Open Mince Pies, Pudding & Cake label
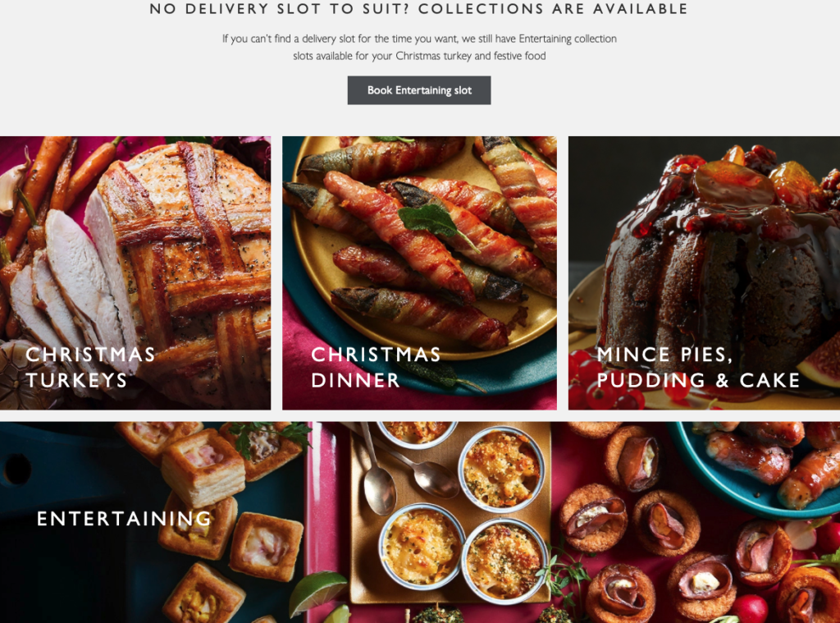The height and width of the screenshot is (623, 840). 698,367
